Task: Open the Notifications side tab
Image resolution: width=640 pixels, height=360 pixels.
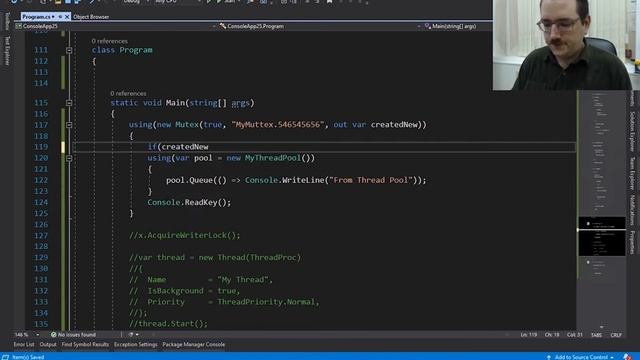Action: tap(632, 210)
